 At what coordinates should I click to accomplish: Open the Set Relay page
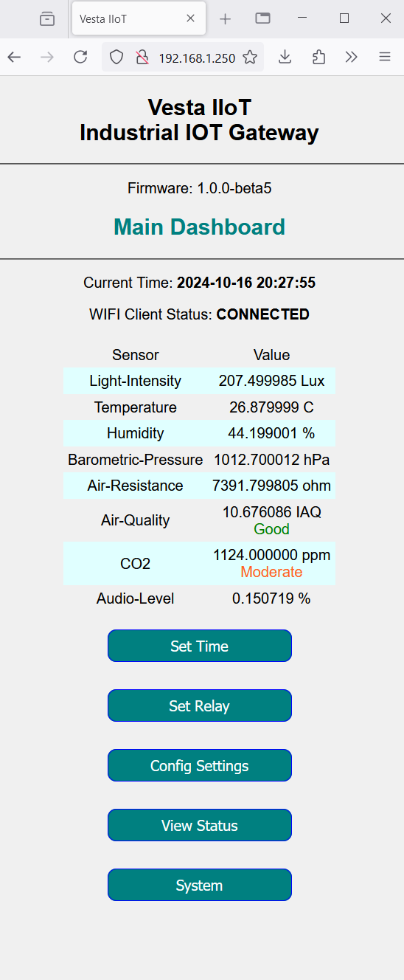click(x=200, y=705)
